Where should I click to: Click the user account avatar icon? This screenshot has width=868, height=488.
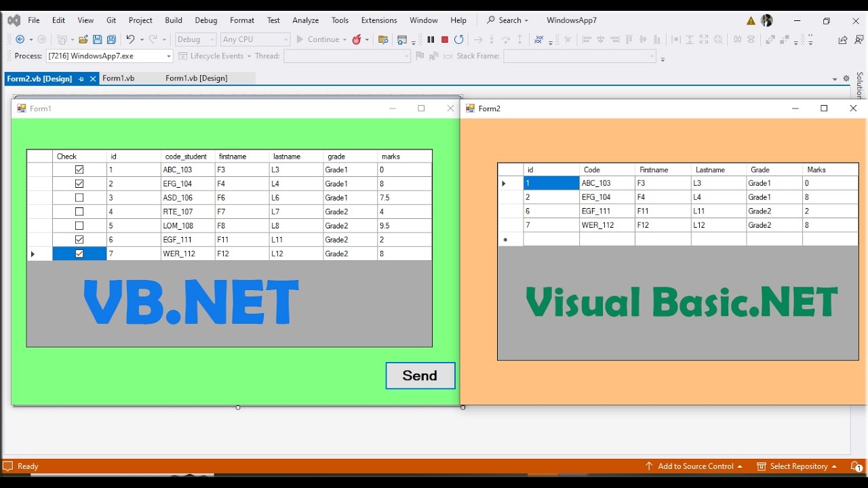coord(767,20)
